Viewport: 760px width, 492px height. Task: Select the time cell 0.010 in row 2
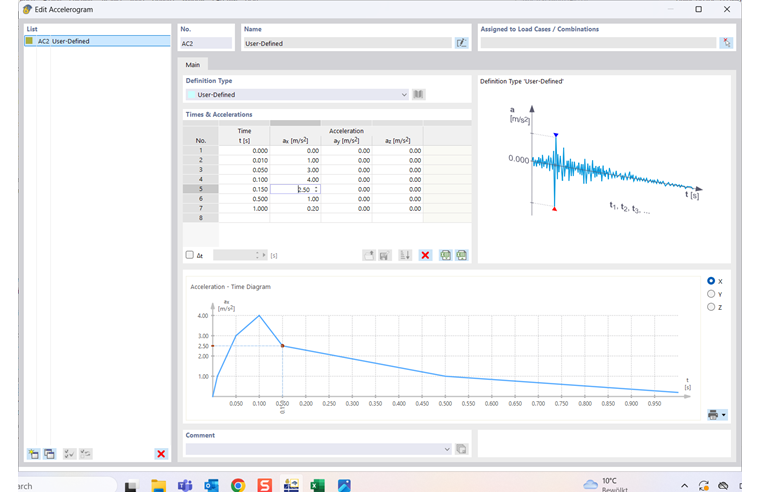tap(244, 160)
